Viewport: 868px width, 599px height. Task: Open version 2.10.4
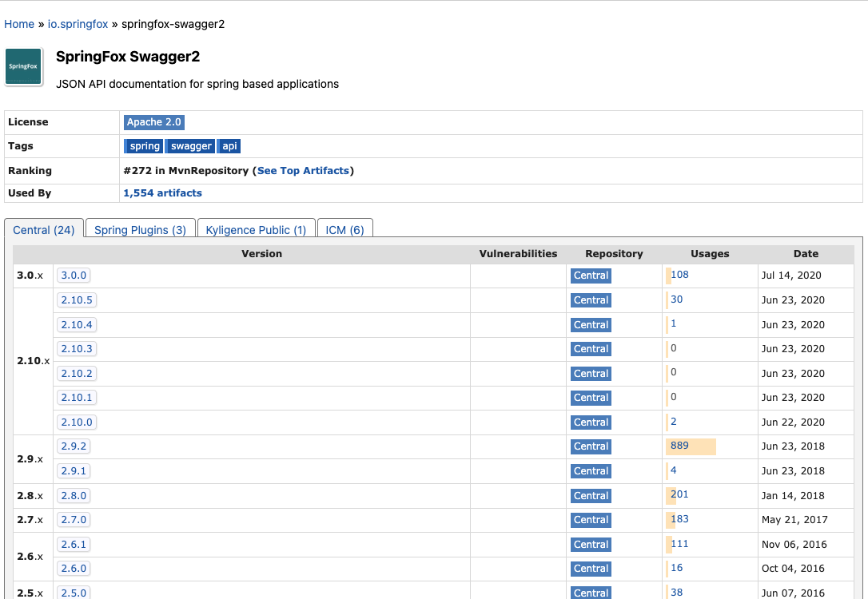pos(77,325)
